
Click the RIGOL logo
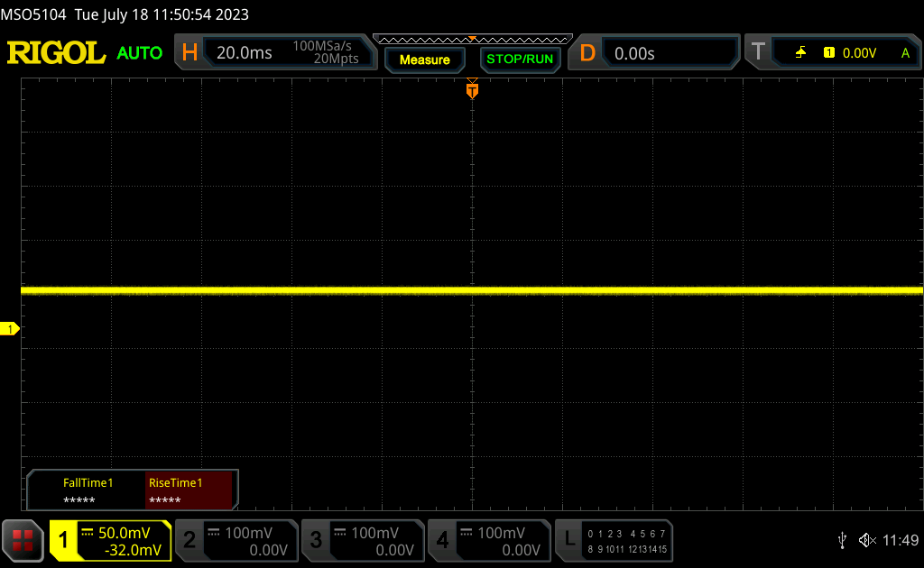(x=56, y=53)
